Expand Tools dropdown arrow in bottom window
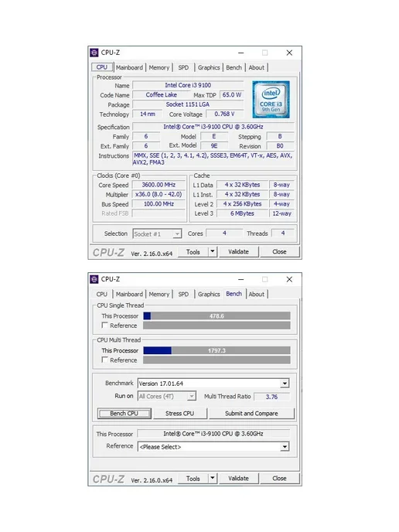 [x=213, y=479]
